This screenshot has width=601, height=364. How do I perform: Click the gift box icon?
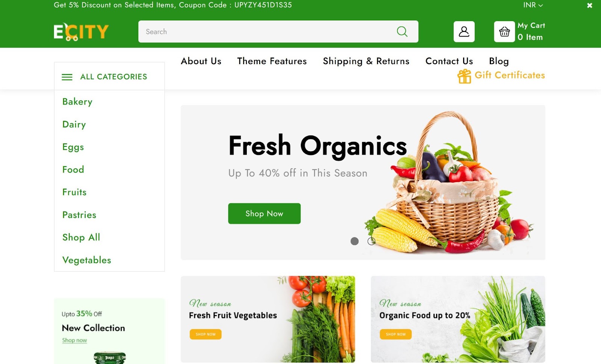click(x=464, y=76)
